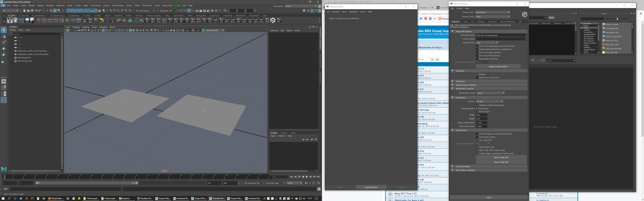Open Renderer menu in viewport panel

click(103, 27)
